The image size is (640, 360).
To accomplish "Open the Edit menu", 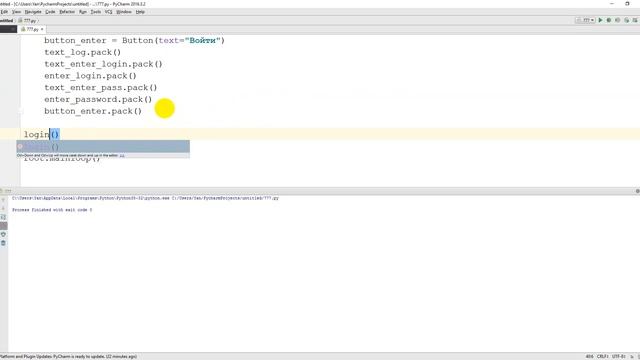I will [x=4, y=12].
